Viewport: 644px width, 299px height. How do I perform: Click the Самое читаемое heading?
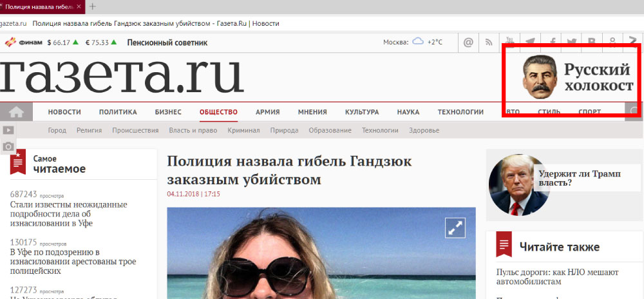[x=59, y=164]
